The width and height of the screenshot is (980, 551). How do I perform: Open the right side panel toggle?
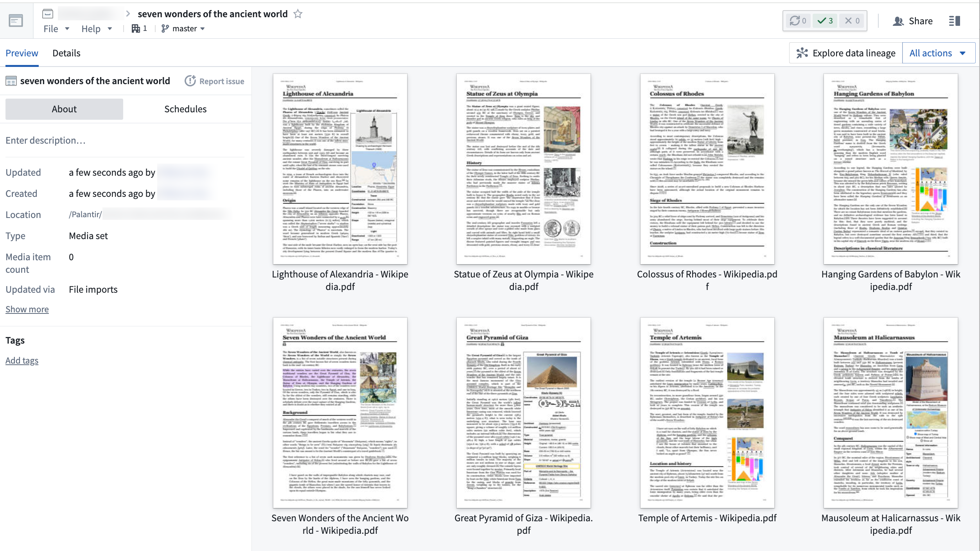click(954, 21)
